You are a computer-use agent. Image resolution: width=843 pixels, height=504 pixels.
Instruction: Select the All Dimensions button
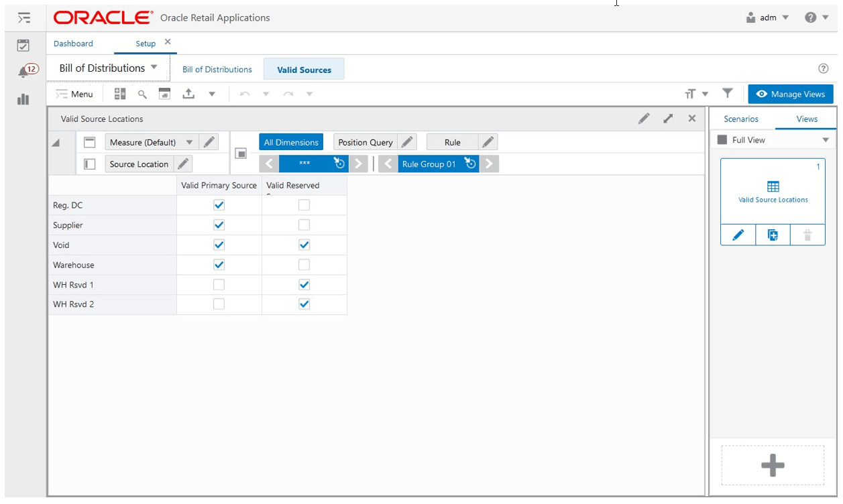291,142
